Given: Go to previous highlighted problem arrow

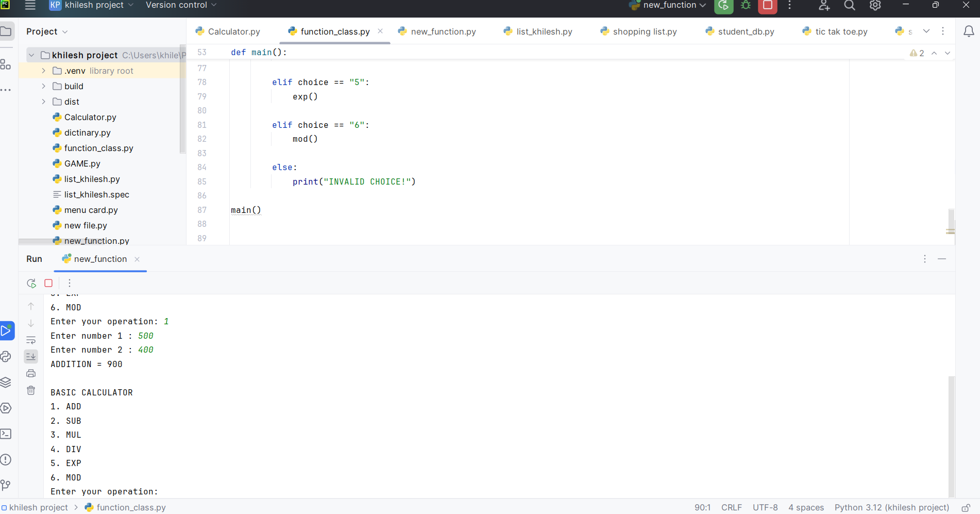Looking at the screenshot, I should pyautogui.click(x=934, y=53).
